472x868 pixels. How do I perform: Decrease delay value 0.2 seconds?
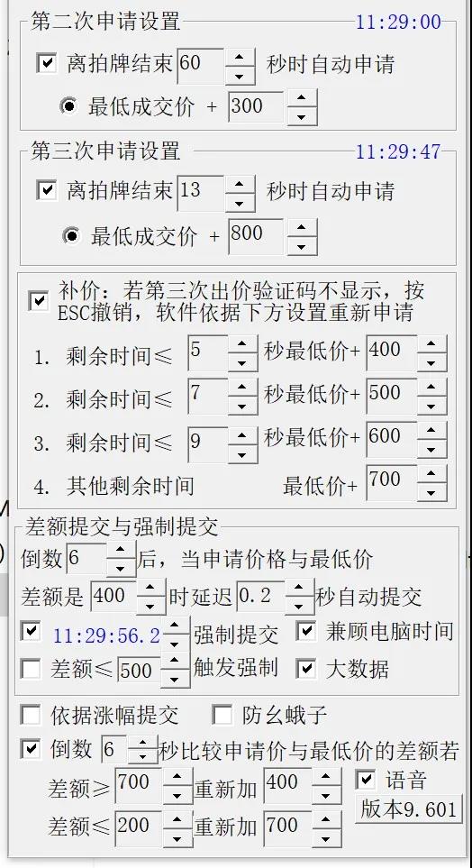click(x=299, y=606)
